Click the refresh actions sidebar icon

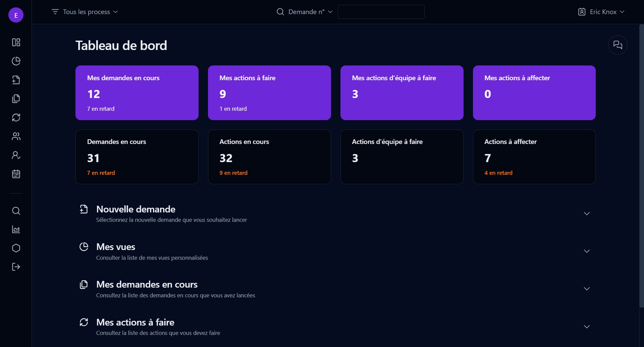16,117
